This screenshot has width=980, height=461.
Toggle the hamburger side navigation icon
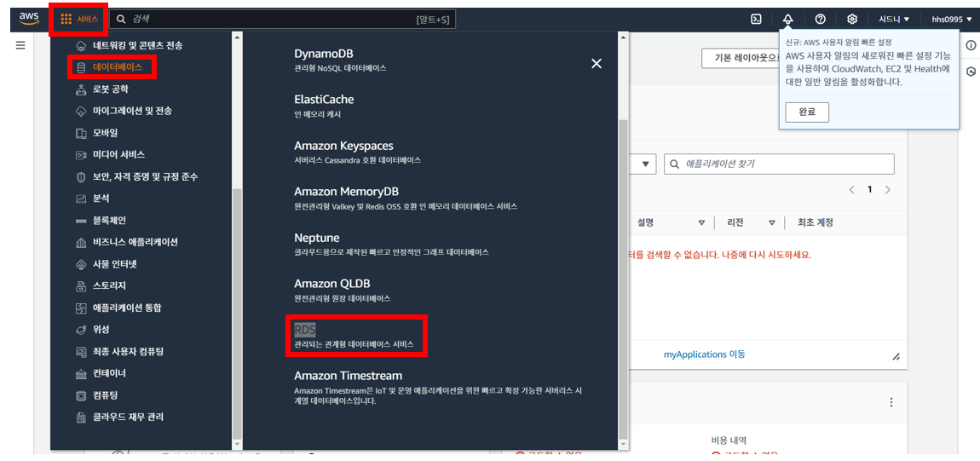click(20, 45)
